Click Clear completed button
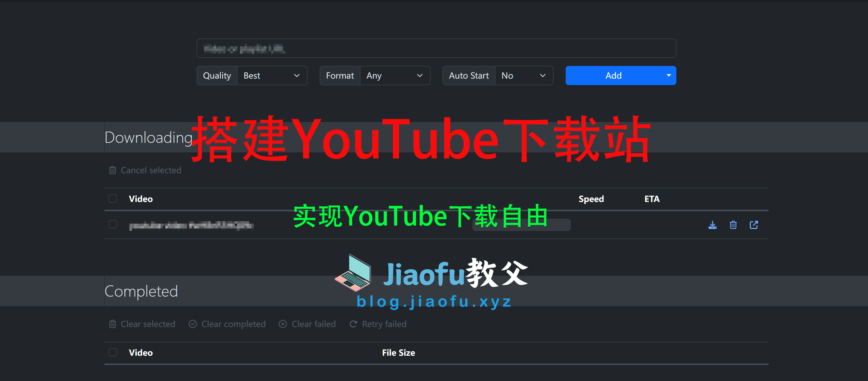Viewport: 868px width, 381px height. point(227,324)
